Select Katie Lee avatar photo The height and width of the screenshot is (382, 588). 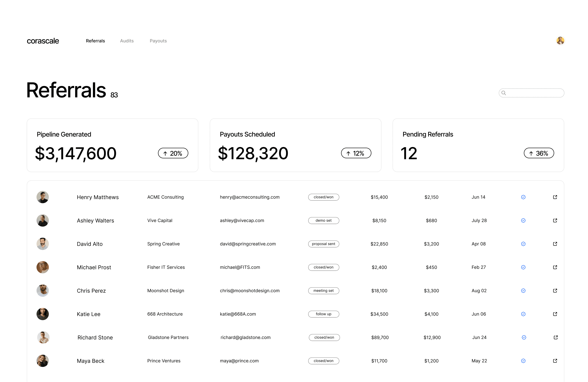43,314
